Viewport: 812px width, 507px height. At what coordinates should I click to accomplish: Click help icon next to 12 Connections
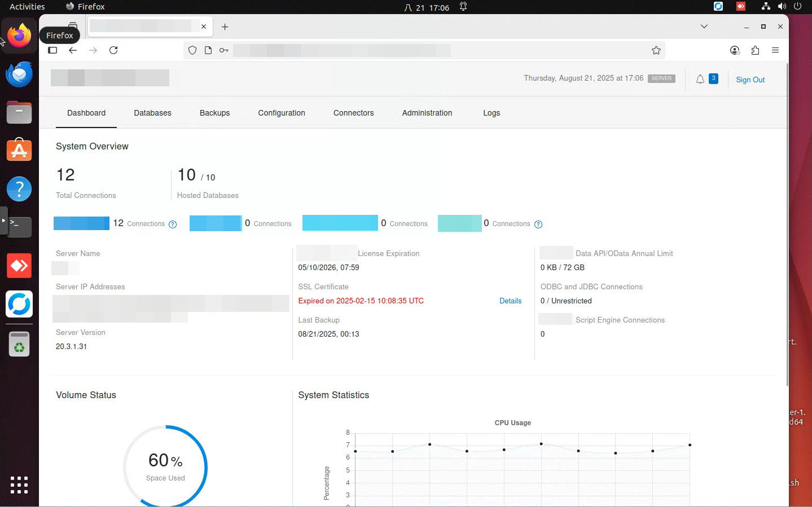click(173, 224)
